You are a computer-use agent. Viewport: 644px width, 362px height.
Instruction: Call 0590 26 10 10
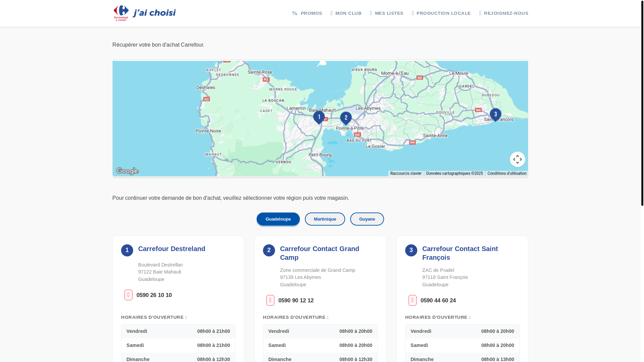154,295
